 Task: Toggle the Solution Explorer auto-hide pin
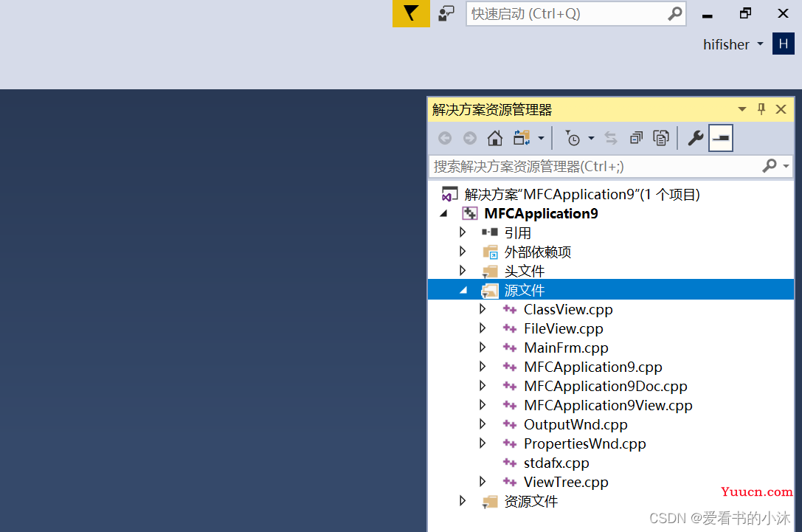[761, 109]
